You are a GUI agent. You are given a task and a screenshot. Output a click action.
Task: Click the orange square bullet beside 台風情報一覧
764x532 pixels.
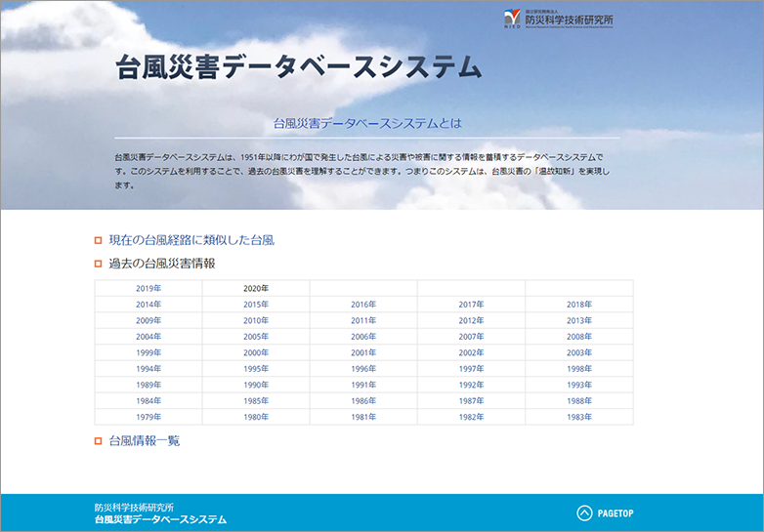(x=99, y=441)
